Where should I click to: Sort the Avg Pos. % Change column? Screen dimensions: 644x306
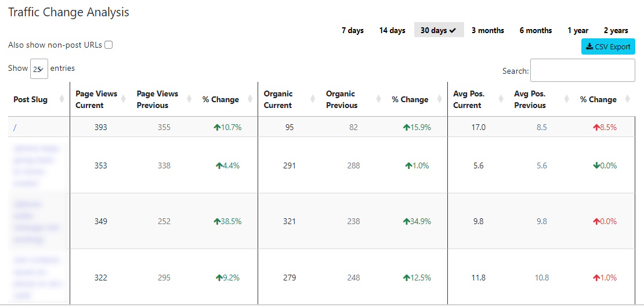coord(627,99)
